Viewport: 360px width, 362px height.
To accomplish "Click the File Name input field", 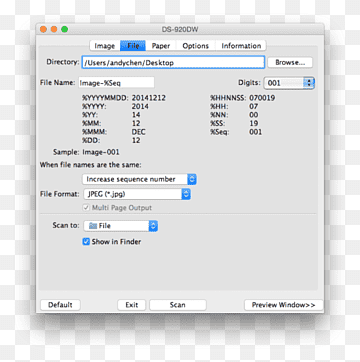I will pyautogui.click(x=116, y=82).
